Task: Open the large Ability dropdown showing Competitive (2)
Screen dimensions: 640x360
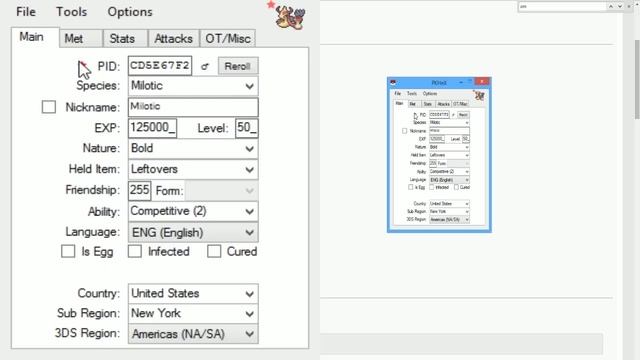Action: [193, 211]
